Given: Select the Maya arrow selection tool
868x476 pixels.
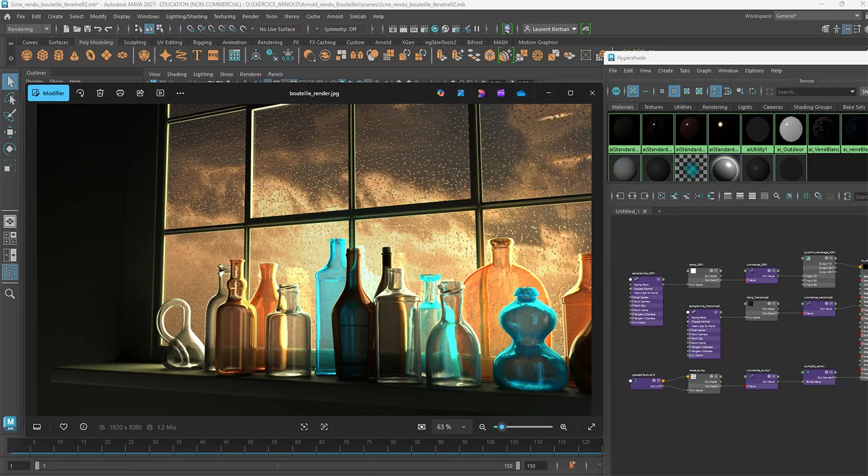Looking at the screenshot, I should [10, 82].
